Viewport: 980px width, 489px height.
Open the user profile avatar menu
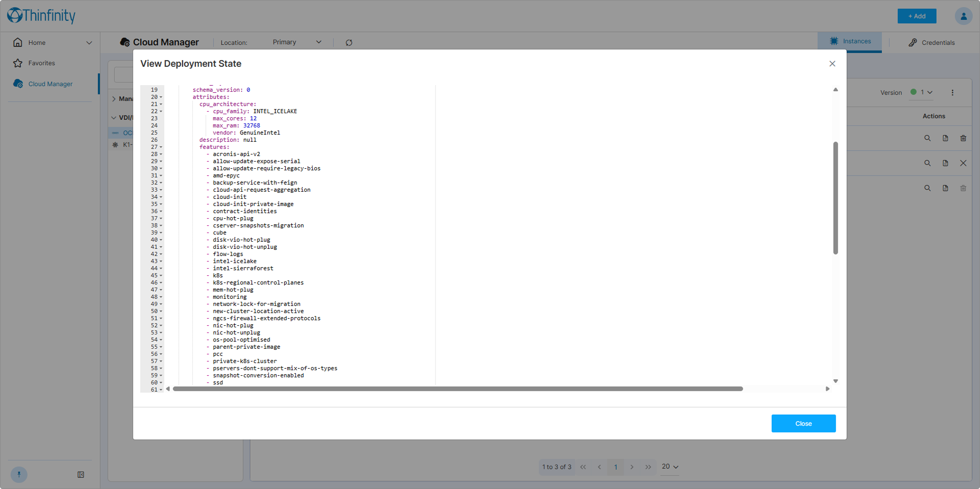[x=963, y=16]
